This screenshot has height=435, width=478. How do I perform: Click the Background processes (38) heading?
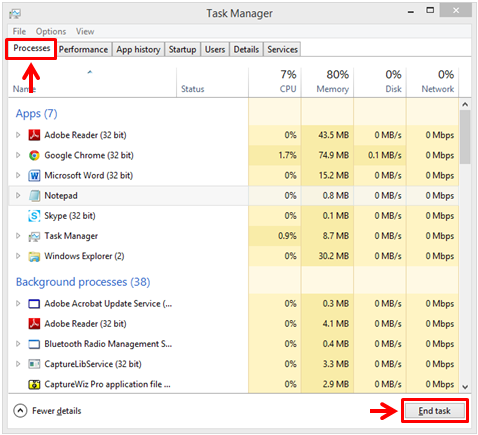point(83,282)
